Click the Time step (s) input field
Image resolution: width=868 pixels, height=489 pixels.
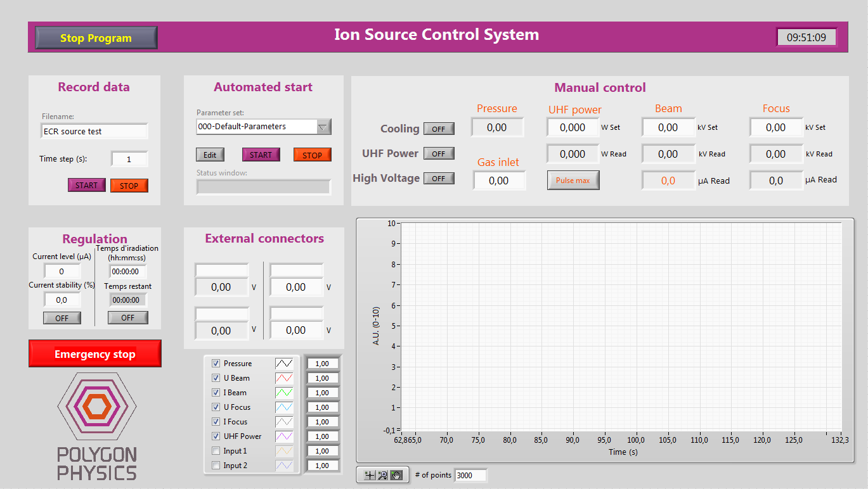[x=129, y=159]
